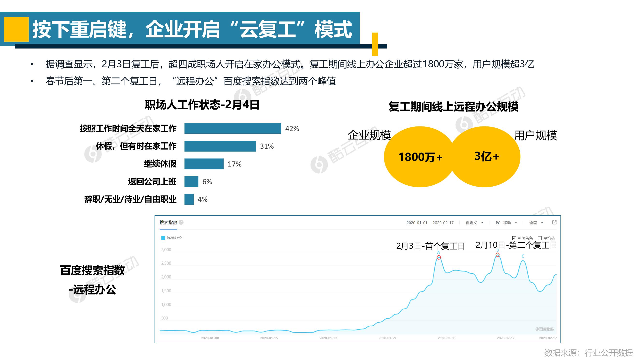
Task: Click news marker A on the chart
Action: tap(439, 253)
